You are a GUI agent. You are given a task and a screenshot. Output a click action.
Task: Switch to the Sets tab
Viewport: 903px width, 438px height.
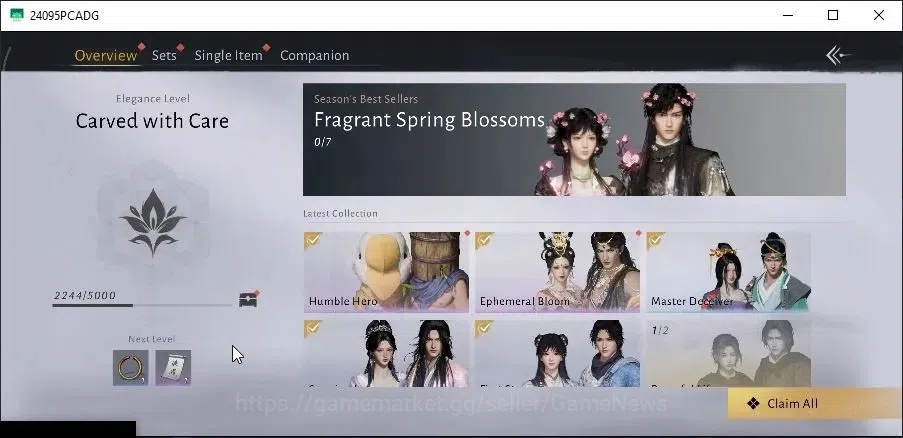click(x=164, y=55)
